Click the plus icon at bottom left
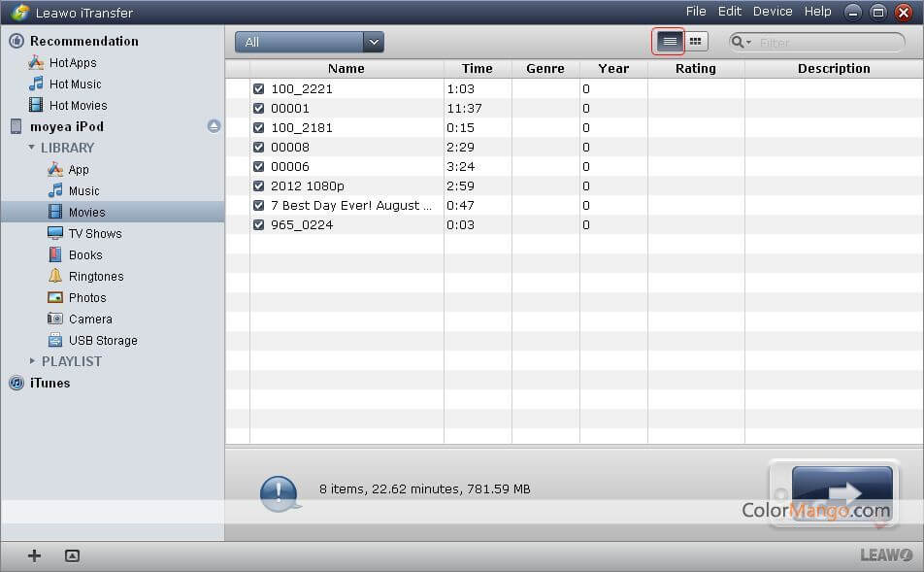The width and height of the screenshot is (924, 572). (x=34, y=555)
